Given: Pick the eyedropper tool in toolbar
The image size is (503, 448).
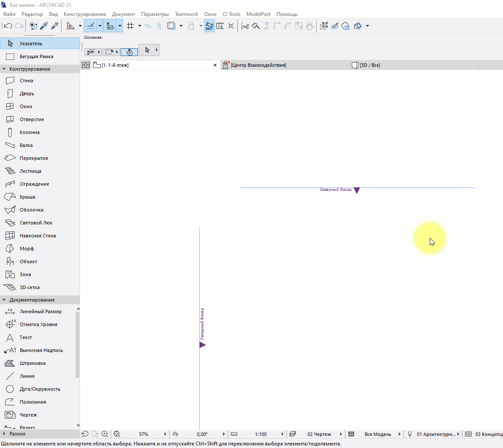Looking at the screenshot, I should click(x=44, y=26).
